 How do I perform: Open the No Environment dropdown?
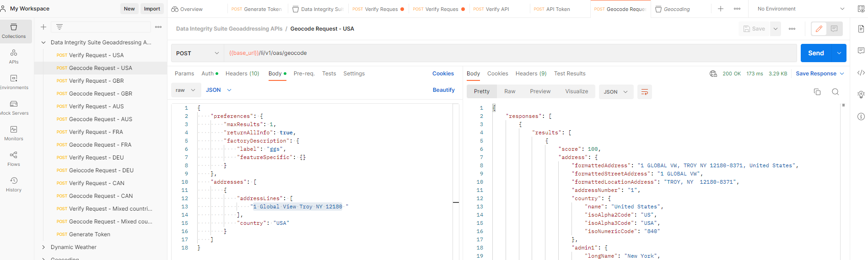point(800,9)
